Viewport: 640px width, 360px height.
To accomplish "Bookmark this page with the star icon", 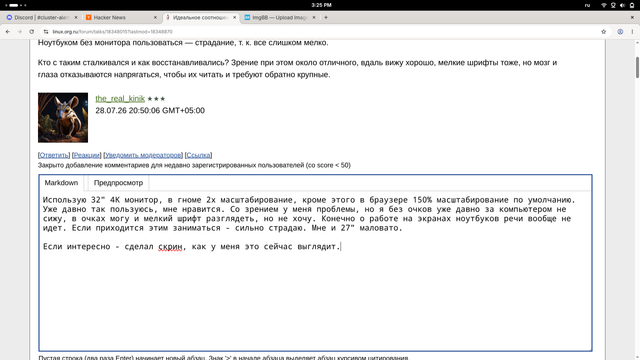I will [x=603, y=31].
